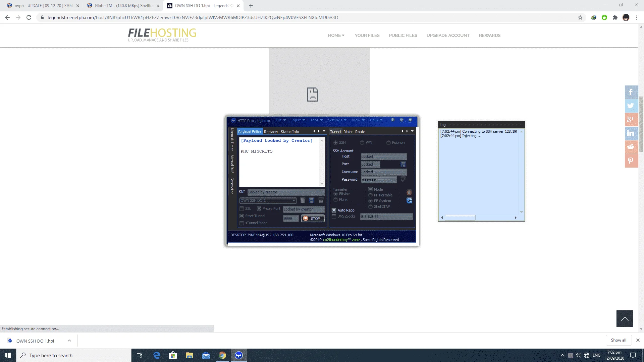Click the blue refresh icon in Tunnel panel
This screenshot has height=362, width=644.
[409, 200]
